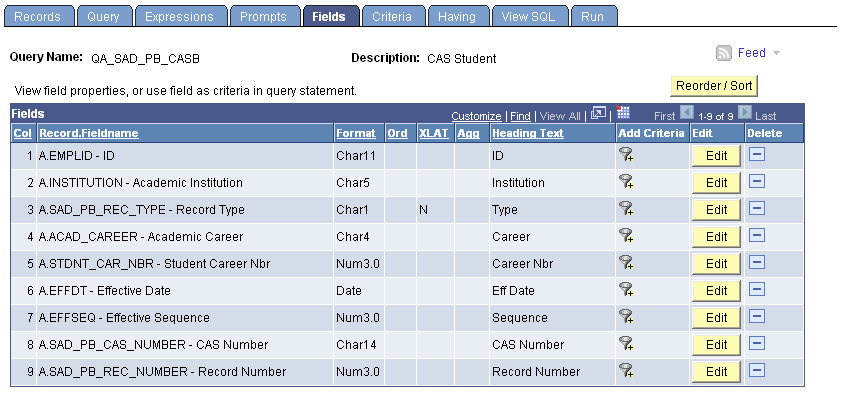
Task: Edit the CAS Number field
Action: (x=716, y=344)
